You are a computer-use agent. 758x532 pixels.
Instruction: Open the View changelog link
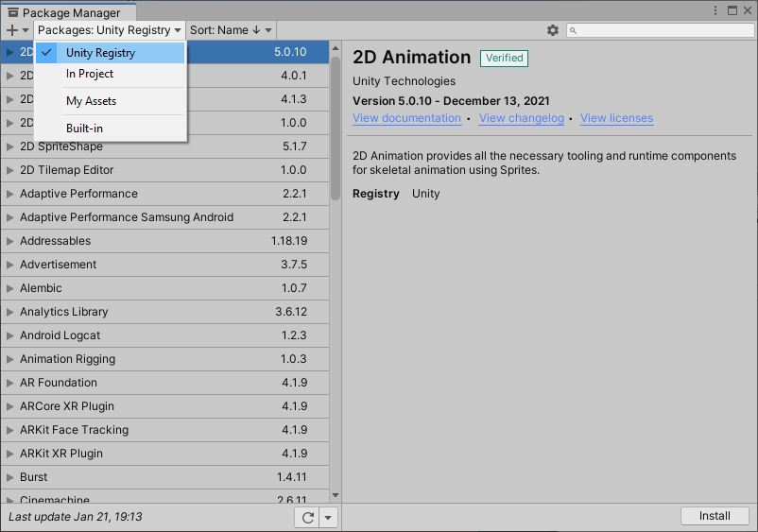[x=521, y=118]
